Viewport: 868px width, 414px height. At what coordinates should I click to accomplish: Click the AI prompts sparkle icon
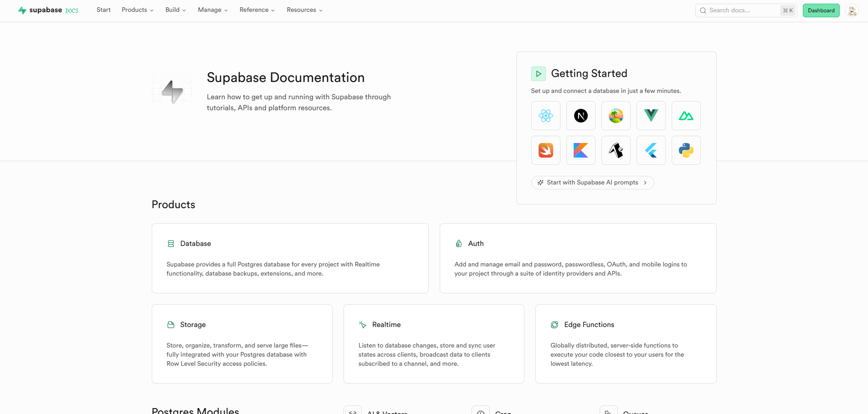540,183
